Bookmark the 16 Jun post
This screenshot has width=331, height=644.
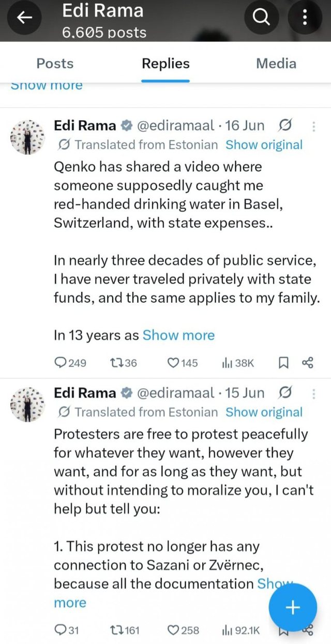(283, 363)
